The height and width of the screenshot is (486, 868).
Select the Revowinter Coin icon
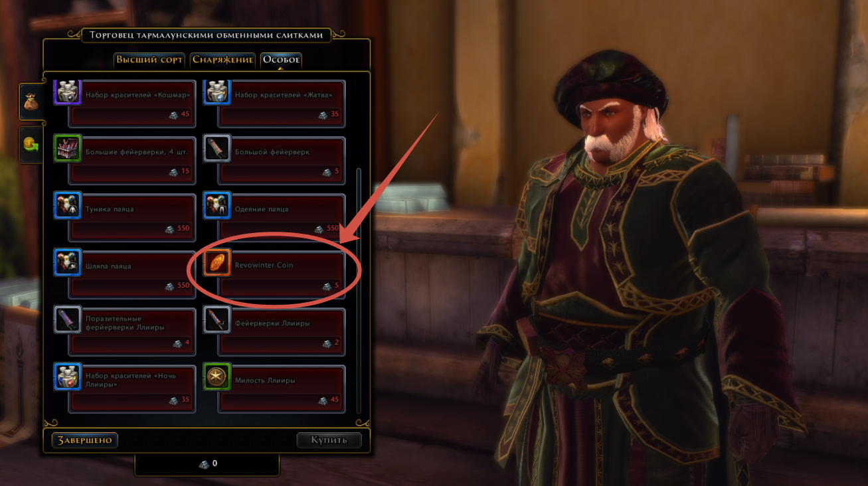coord(217,262)
